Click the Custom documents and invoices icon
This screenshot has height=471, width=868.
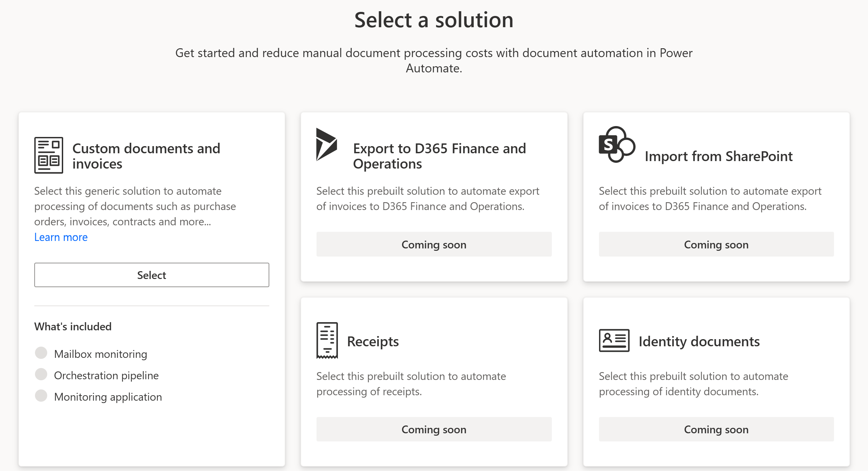pyautogui.click(x=49, y=155)
